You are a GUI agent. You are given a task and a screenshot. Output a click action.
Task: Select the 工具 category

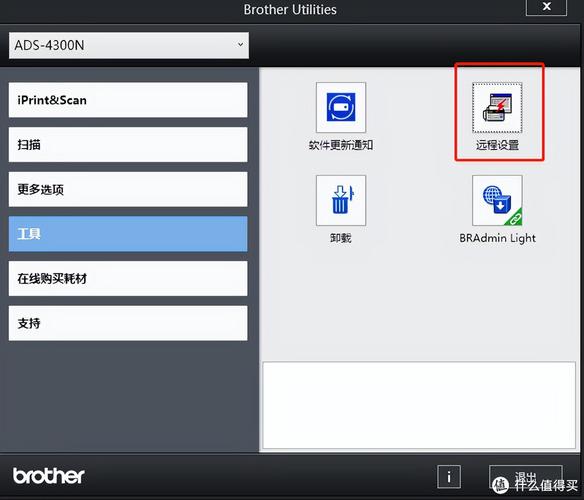tap(128, 234)
